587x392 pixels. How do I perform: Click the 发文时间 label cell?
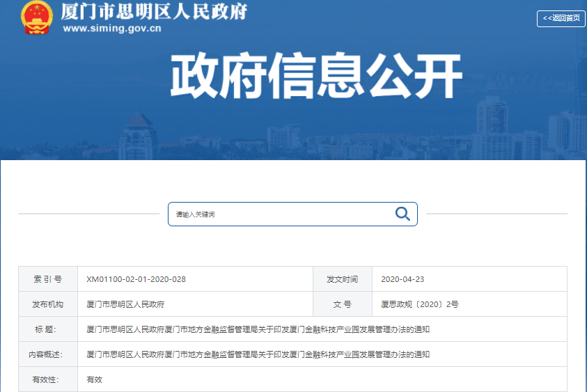(x=342, y=279)
